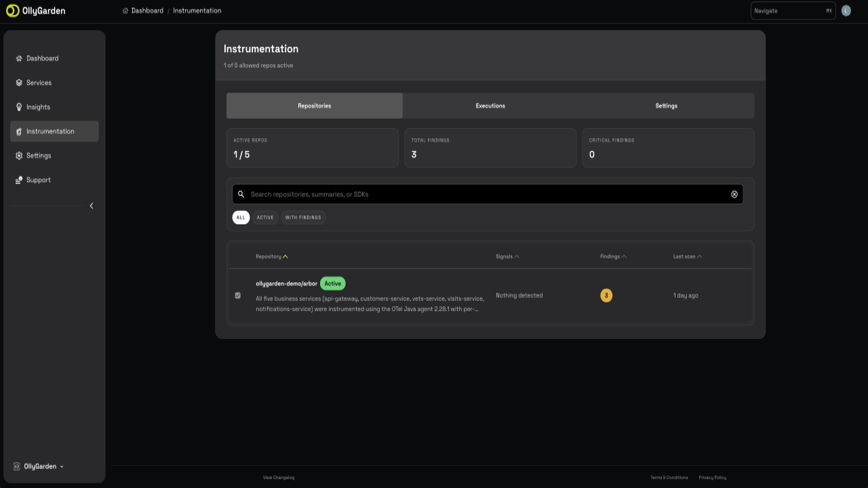Focus the Search repositories input field
868x488 pixels.
tap(488, 195)
